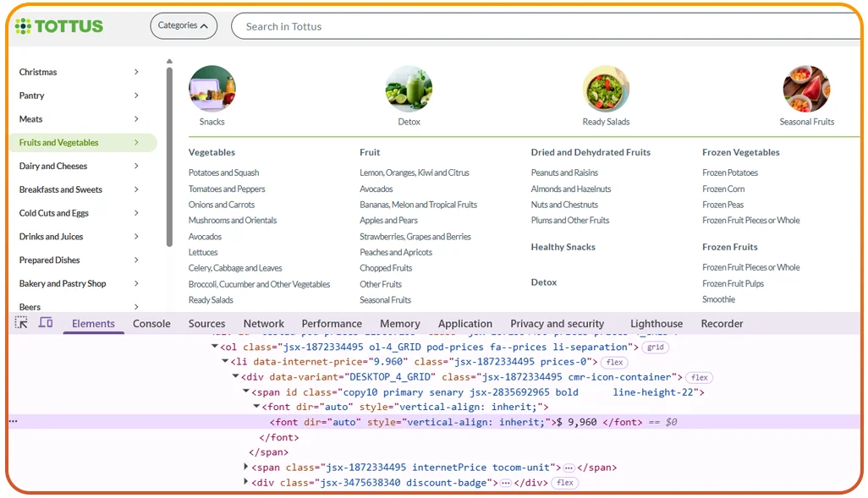Toggle the flex badge on the prices-0 li
This screenshot has width=868, height=498.
[614, 362]
